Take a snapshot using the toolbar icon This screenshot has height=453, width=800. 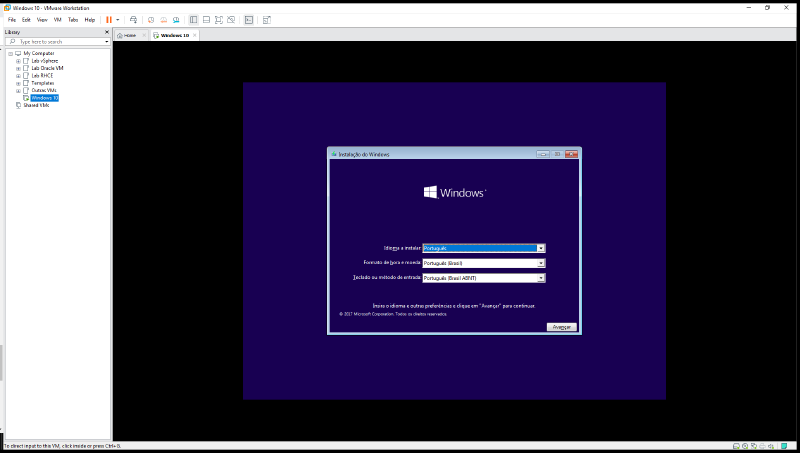(x=151, y=19)
